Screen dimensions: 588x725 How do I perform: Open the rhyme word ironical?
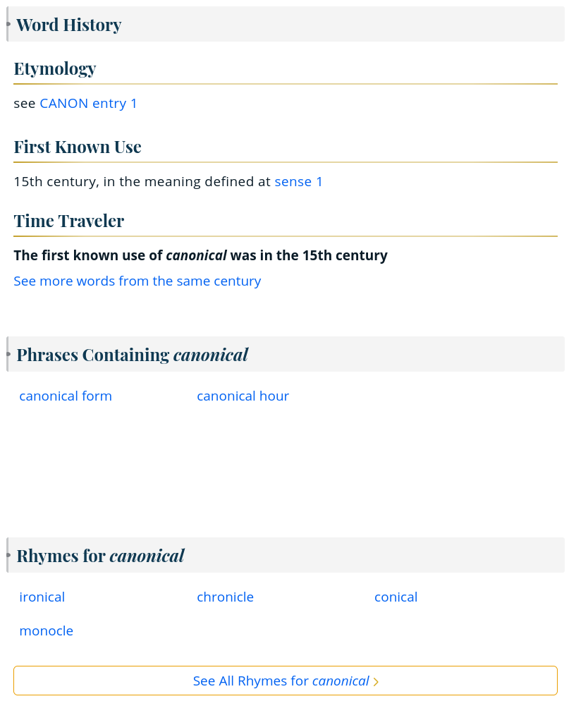coord(42,597)
